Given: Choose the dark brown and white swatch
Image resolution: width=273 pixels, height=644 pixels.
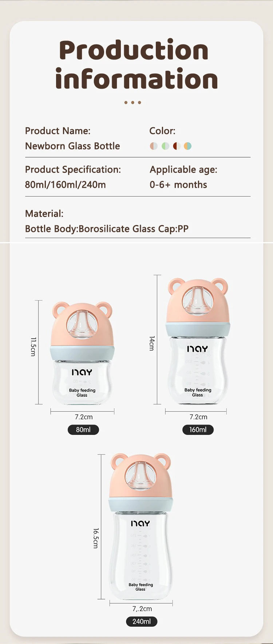Looking at the screenshot, I should click(x=177, y=146).
